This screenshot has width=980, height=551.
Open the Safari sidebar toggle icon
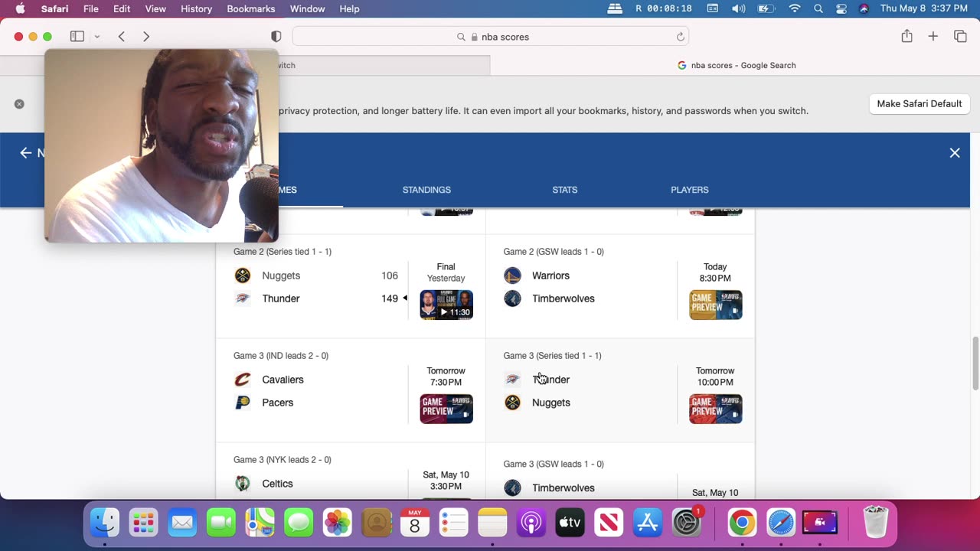(77, 36)
